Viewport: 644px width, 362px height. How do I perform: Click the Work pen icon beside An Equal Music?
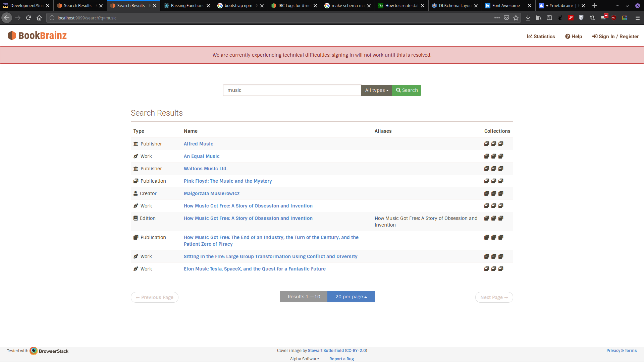[x=136, y=156]
